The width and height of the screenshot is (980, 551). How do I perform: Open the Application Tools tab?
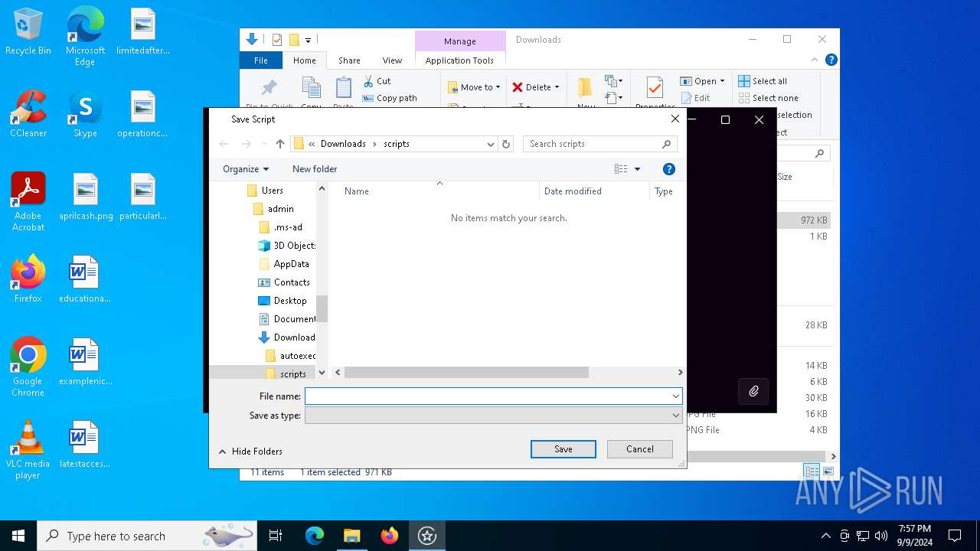coord(459,60)
